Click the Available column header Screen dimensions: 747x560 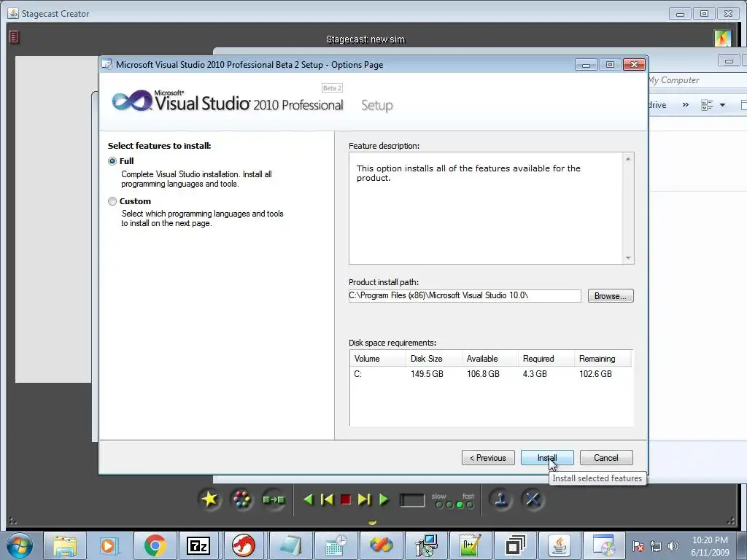pos(489,359)
